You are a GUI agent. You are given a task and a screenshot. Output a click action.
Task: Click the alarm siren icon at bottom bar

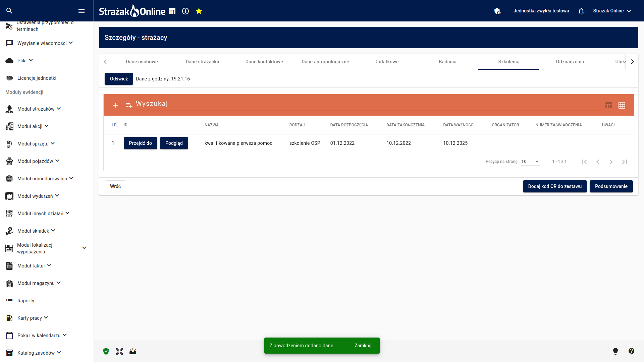(x=133, y=351)
